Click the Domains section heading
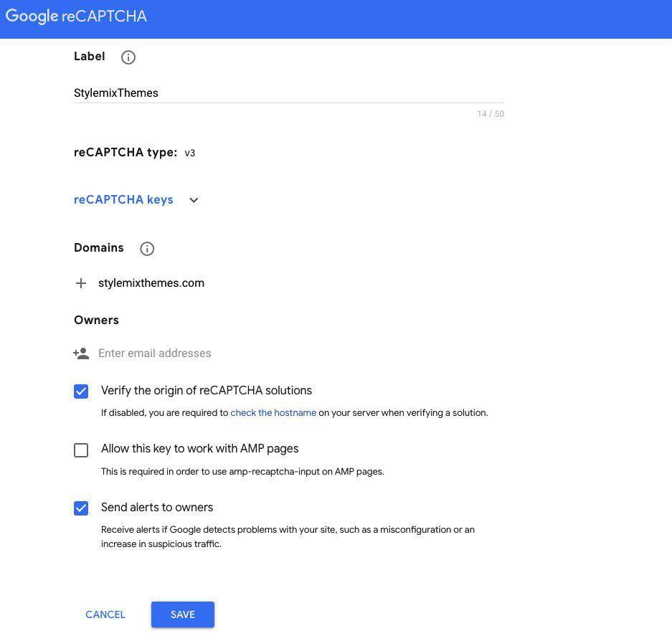The height and width of the screenshot is (641, 672). (99, 248)
